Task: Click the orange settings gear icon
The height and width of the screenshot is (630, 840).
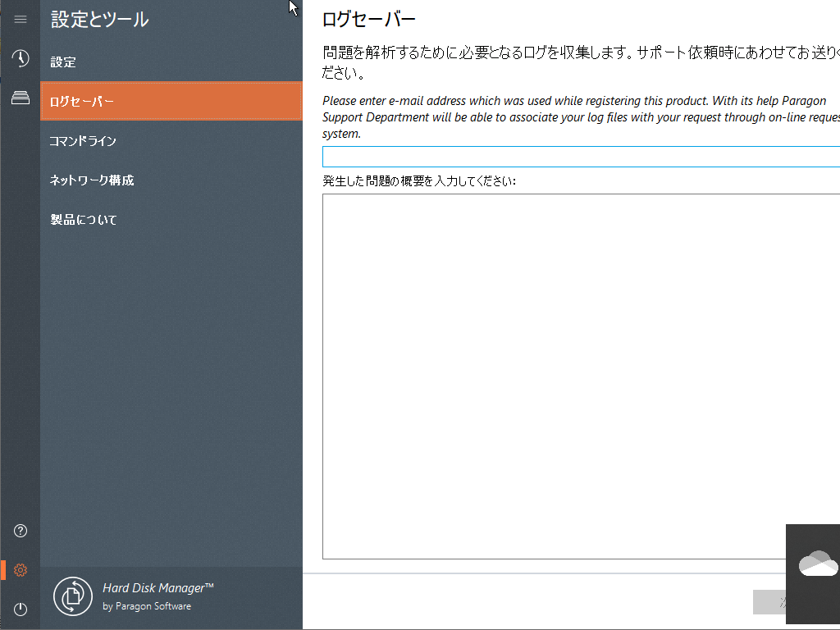Action: pos(20,569)
